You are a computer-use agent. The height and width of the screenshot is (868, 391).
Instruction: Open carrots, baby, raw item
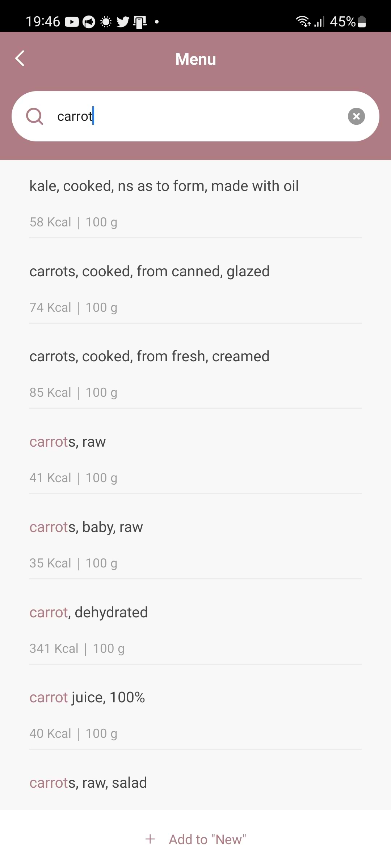pyautogui.click(x=86, y=527)
